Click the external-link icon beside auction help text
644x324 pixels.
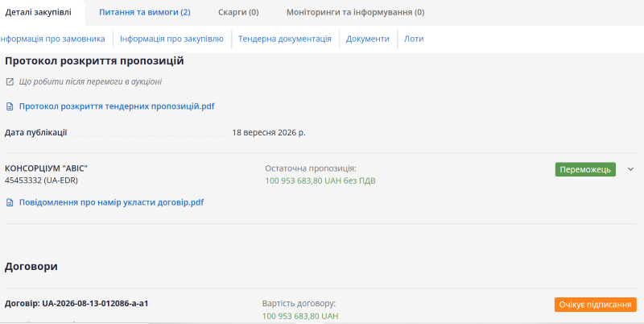pos(10,82)
